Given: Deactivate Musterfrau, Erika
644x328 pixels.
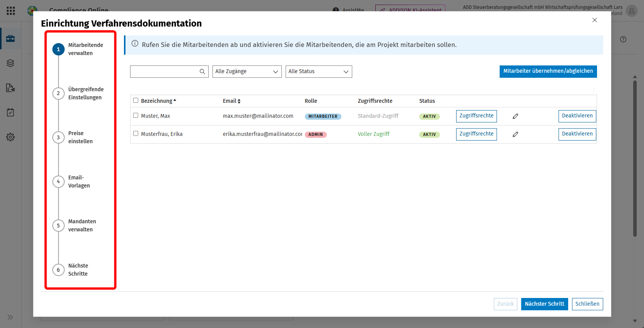Looking at the screenshot, I should click(x=577, y=134).
